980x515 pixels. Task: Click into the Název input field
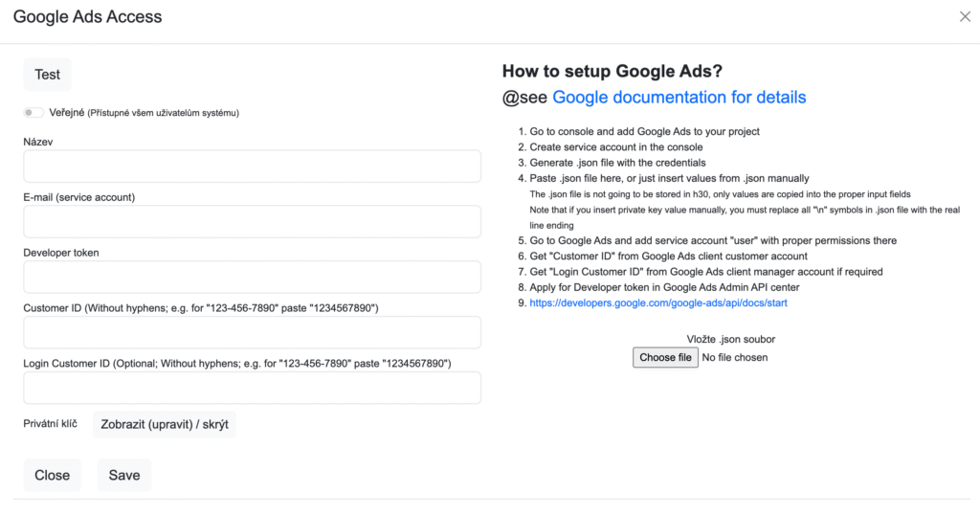pyautogui.click(x=252, y=167)
